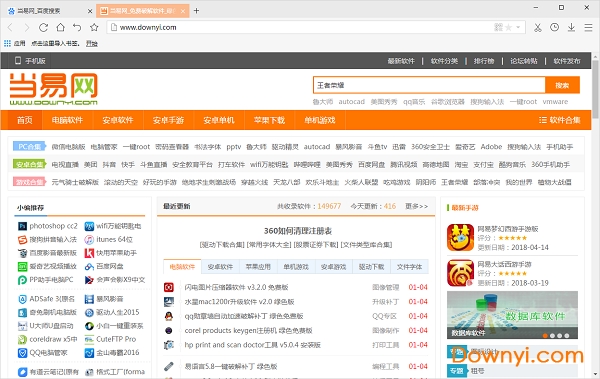Switch to the 苹果应用 update tab
Image resolution: width=600 pixels, height=379 pixels.
coord(258,267)
